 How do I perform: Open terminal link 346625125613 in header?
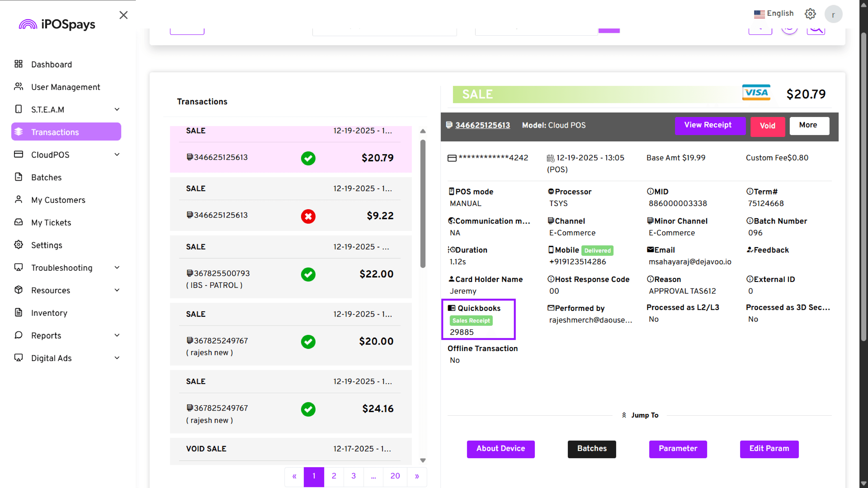point(482,125)
